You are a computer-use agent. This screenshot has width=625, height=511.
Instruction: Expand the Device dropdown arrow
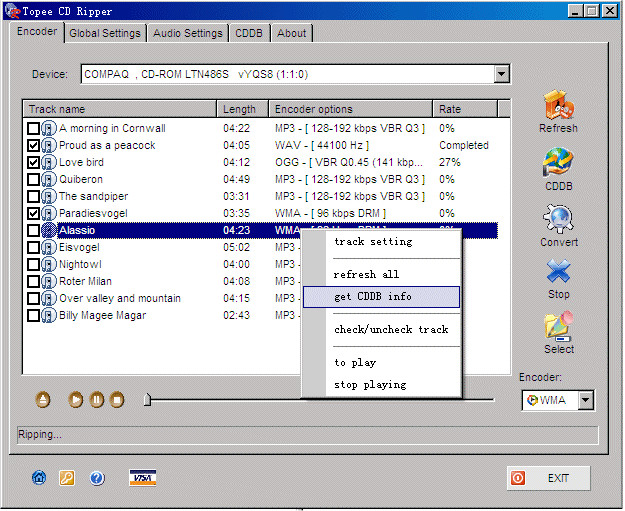coord(501,74)
